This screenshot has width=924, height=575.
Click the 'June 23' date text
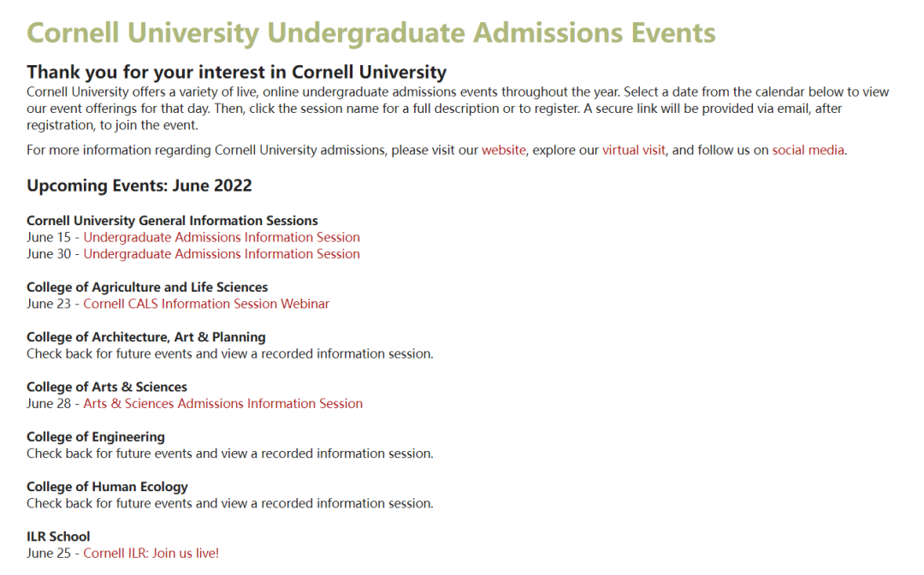pyautogui.click(x=48, y=304)
